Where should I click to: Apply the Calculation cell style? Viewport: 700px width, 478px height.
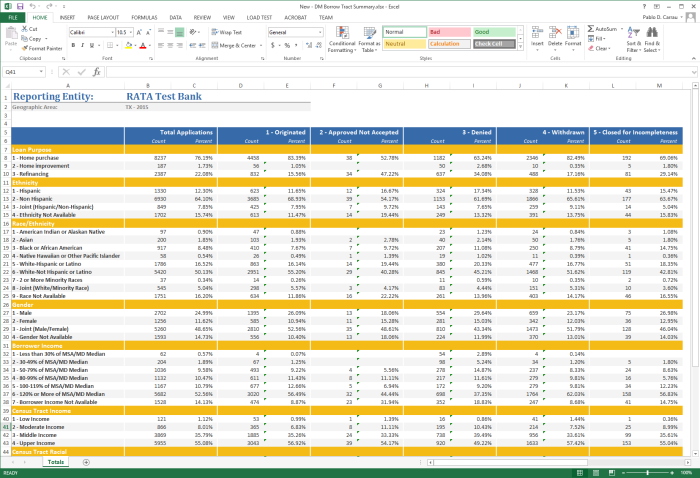pos(450,44)
